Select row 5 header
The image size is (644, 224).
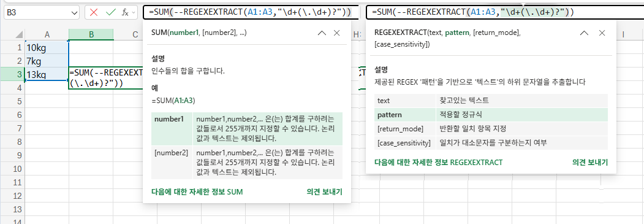point(12,101)
